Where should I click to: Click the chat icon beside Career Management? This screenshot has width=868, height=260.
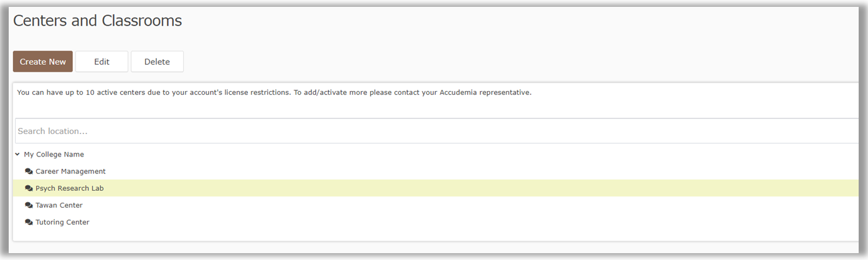[x=29, y=171]
